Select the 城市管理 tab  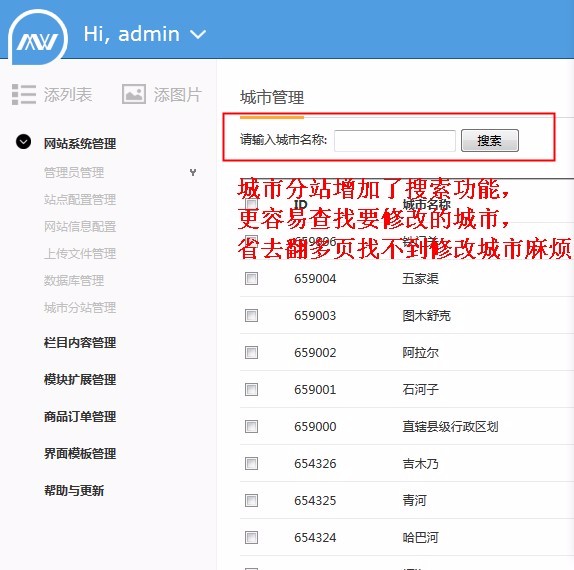click(x=272, y=98)
